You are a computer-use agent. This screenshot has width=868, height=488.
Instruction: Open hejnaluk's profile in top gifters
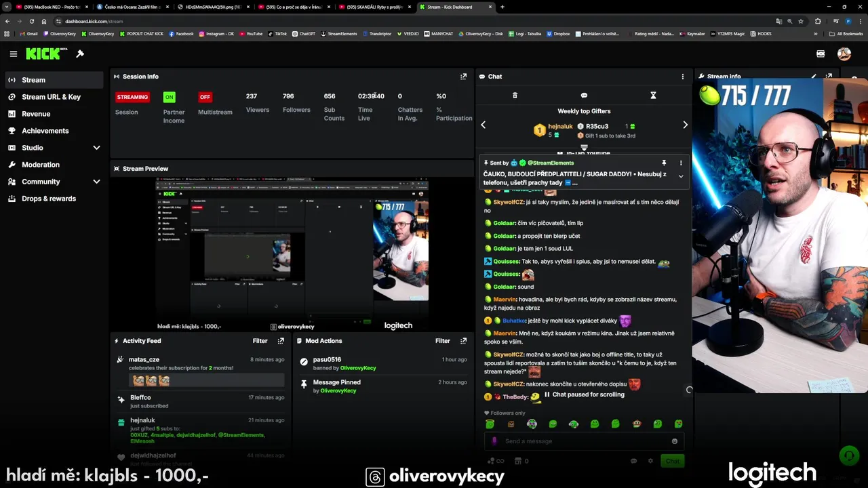click(561, 126)
